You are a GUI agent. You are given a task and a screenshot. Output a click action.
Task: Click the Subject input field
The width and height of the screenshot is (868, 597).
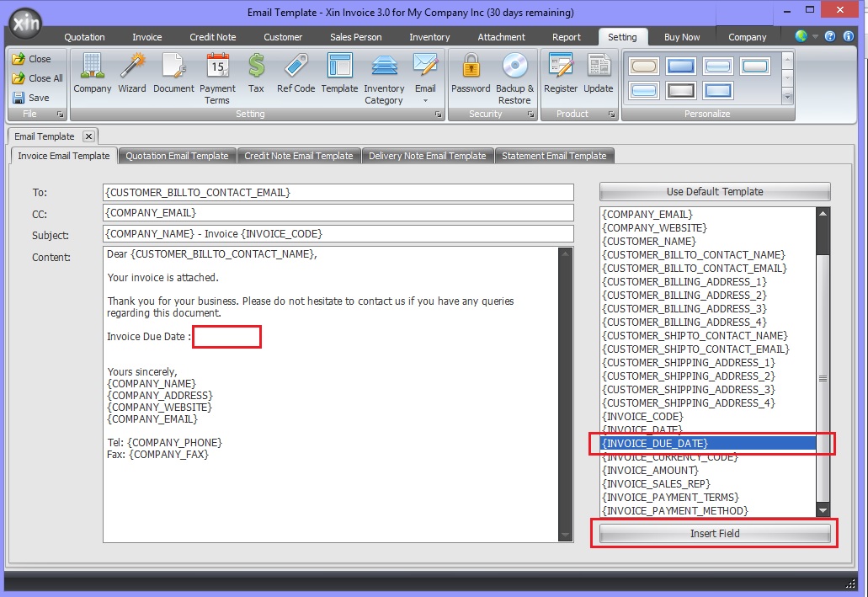pyautogui.click(x=338, y=234)
